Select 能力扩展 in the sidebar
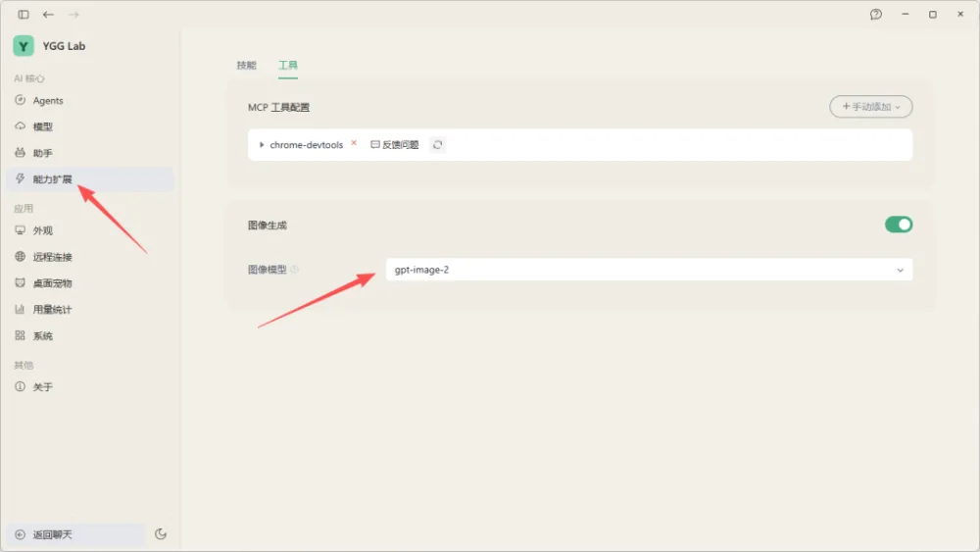This screenshot has width=980, height=552. pos(90,179)
